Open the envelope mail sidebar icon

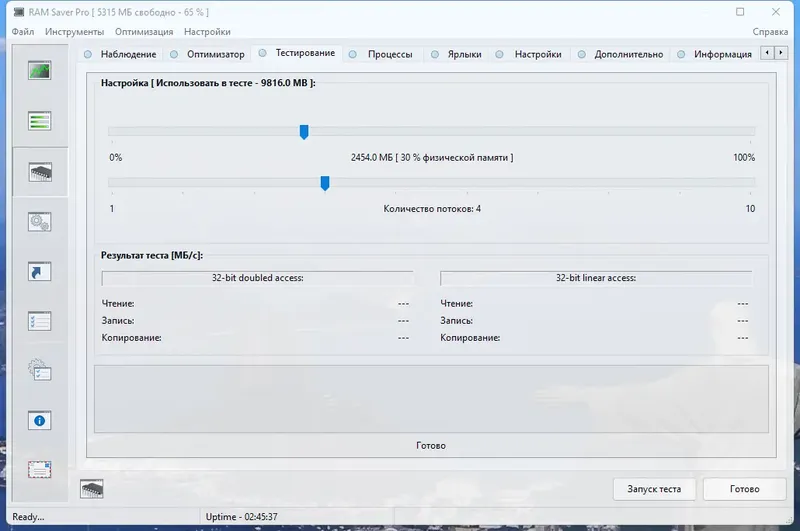[x=40, y=470]
